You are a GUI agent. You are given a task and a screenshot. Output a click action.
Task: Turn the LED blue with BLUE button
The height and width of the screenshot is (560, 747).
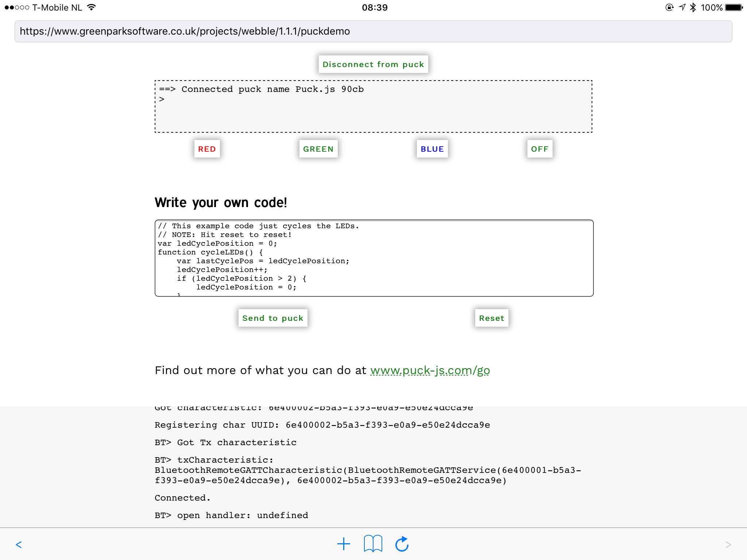pos(432,149)
